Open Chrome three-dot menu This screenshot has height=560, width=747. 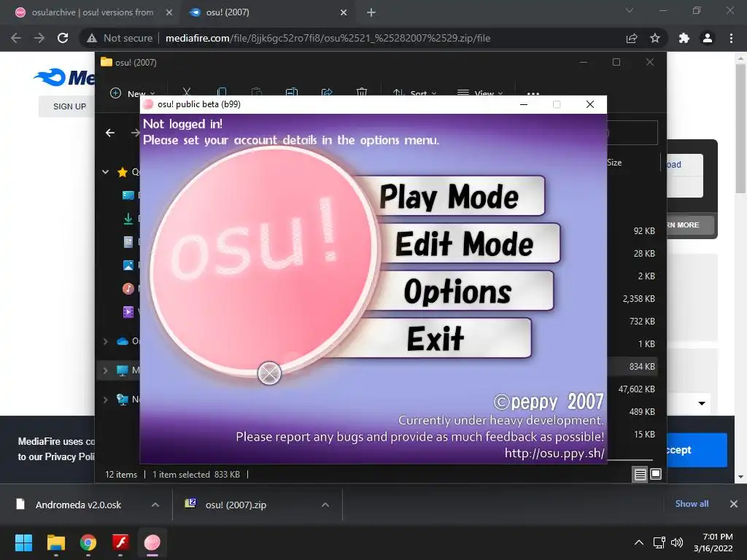pos(731,38)
